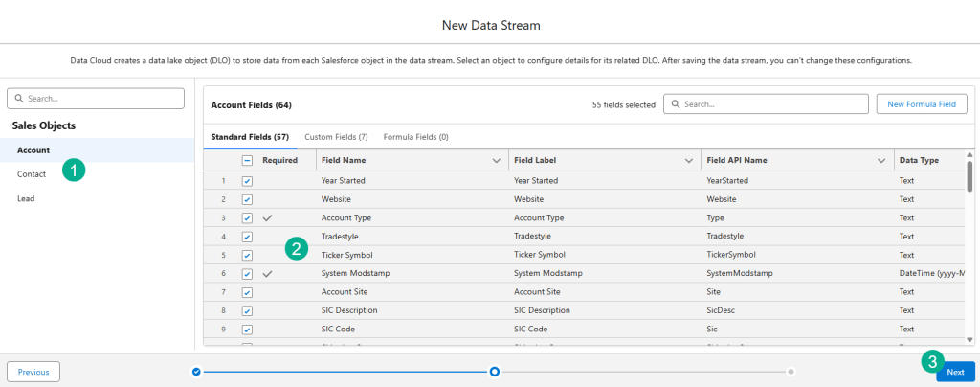Click the New Formula Field button

(x=922, y=103)
